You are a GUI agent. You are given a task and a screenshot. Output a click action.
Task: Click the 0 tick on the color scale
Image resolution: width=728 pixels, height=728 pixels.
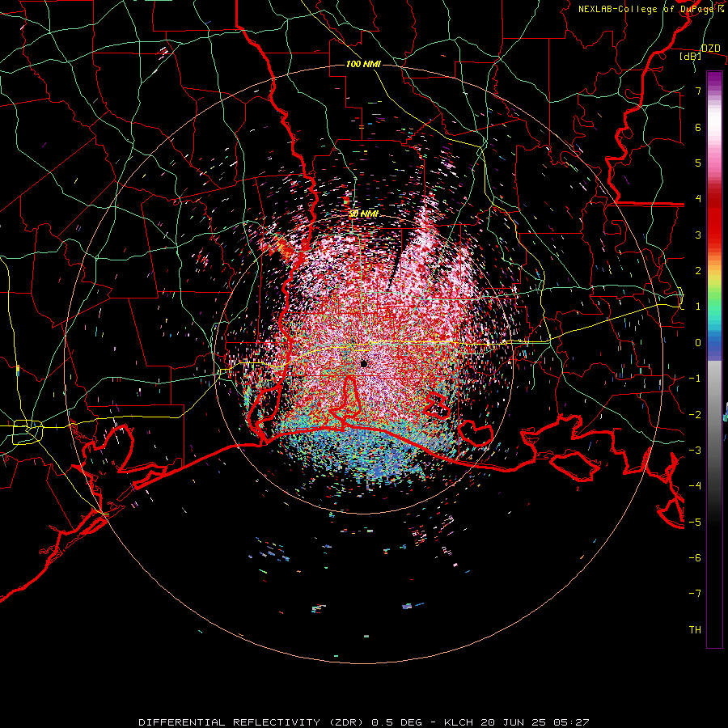[x=698, y=343]
